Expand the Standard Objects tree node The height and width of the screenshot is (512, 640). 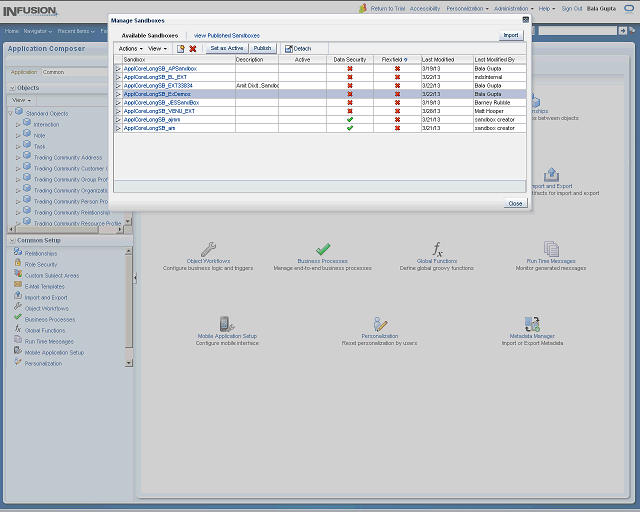coord(10,113)
